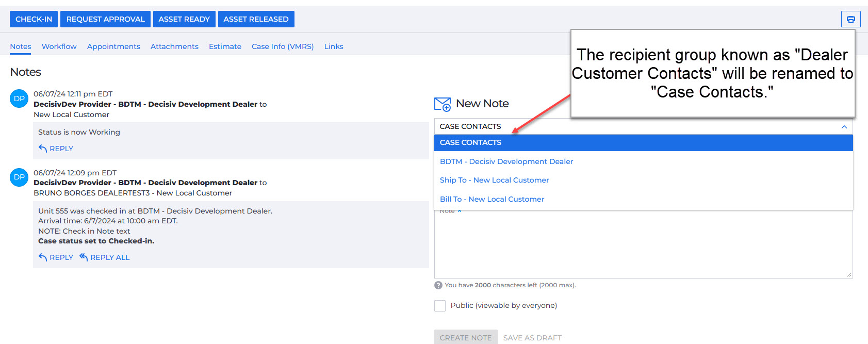This screenshot has height=344, width=868.
Task: Switch to the Workflow tab
Action: click(x=59, y=46)
